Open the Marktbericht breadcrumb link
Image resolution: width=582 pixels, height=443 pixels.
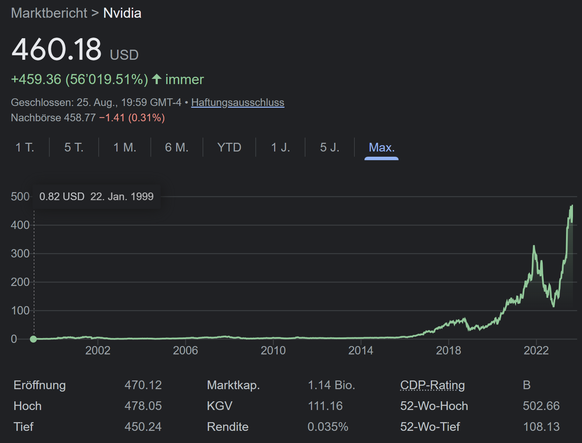point(49,13)
